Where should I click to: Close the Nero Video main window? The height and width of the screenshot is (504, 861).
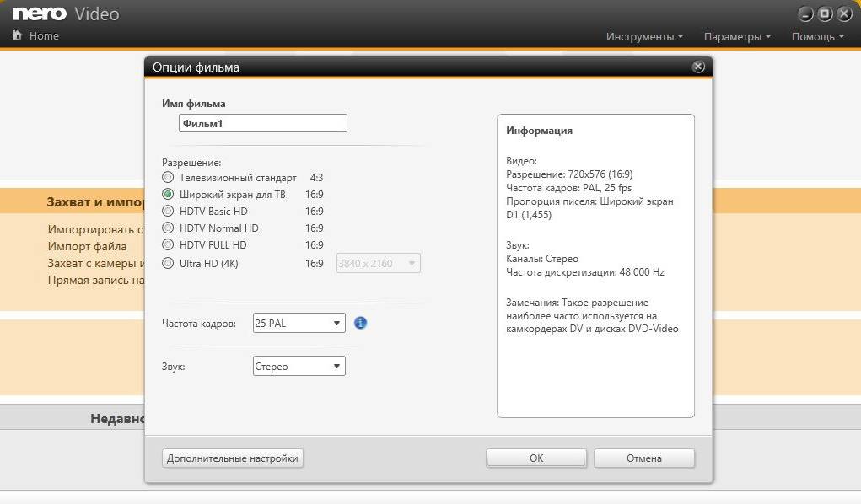point(844,13)
